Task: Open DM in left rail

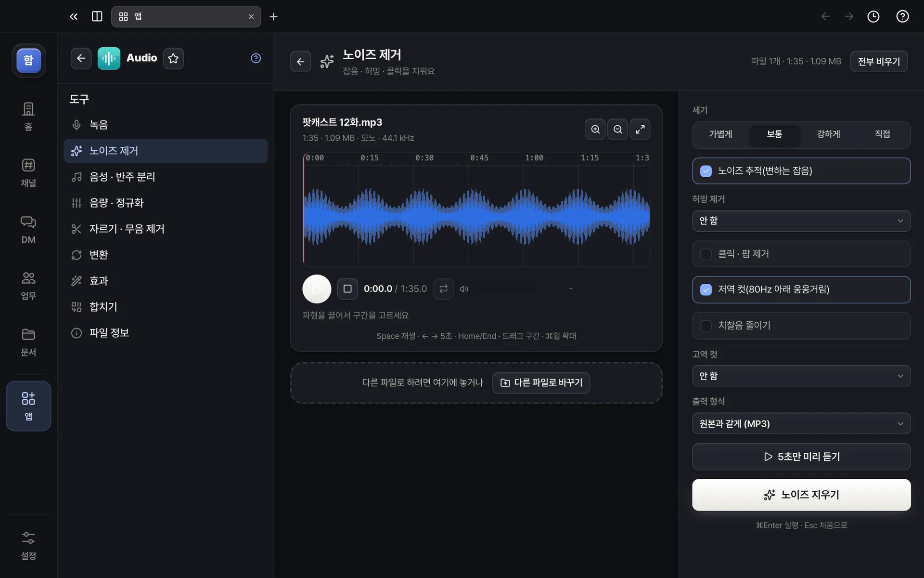Action: 28,229
